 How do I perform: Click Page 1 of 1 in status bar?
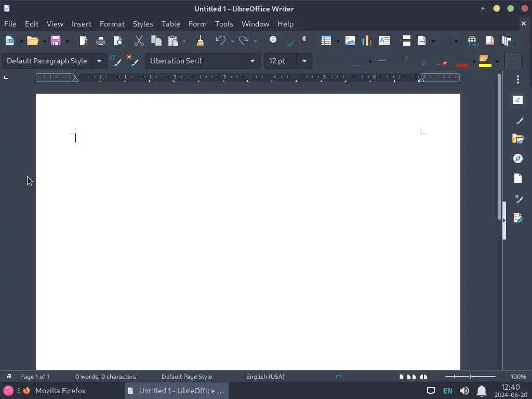click(x=35, y=377)
